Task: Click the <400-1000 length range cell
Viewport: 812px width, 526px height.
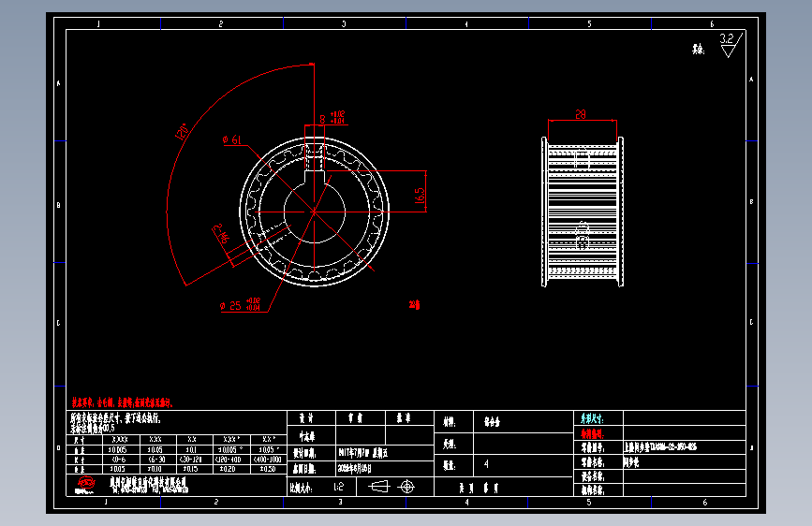Action: click(x=267, y=460)
